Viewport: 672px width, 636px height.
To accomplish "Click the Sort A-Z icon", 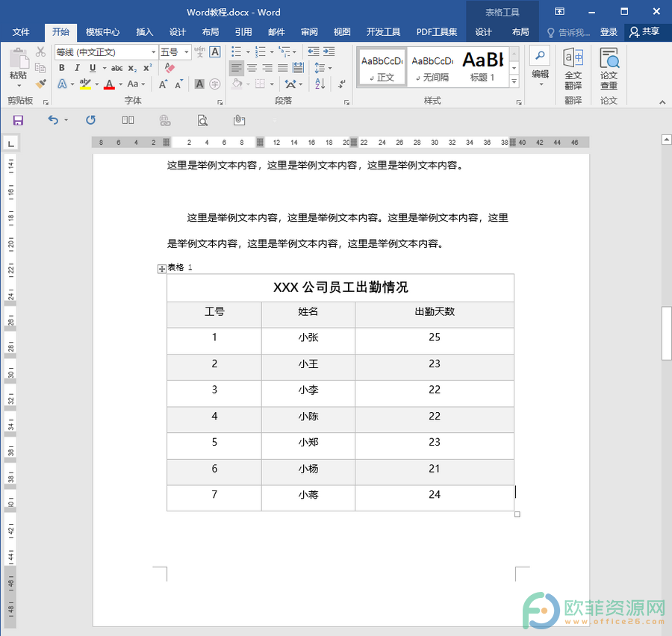I will click(x=320, y=84).
